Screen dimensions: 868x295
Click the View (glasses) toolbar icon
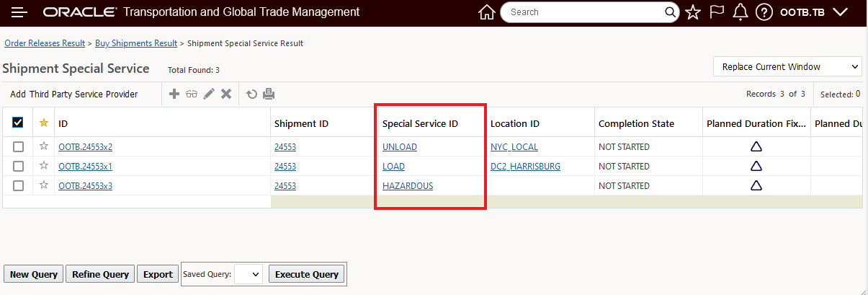(x=192, y=94)
